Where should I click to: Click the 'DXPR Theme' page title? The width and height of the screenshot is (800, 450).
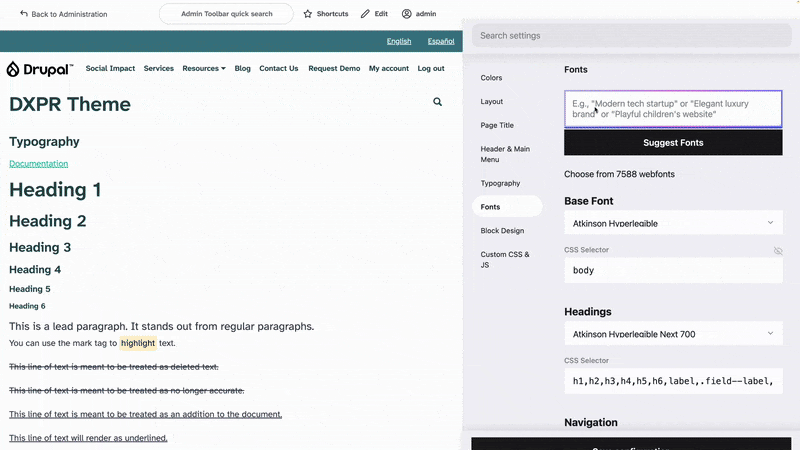pyautogui.click(x=70, y=104)
